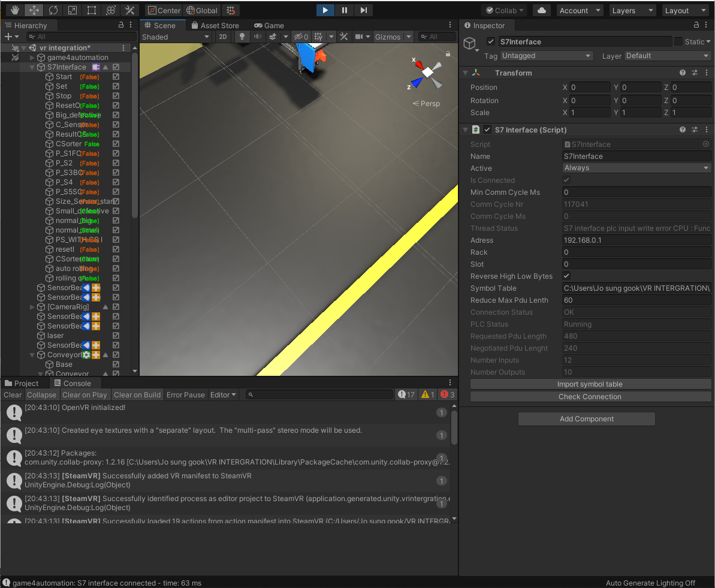Open Scene camera settings icon
The height and width of the screenshot is (588, 715).
[x=360, y=37]
